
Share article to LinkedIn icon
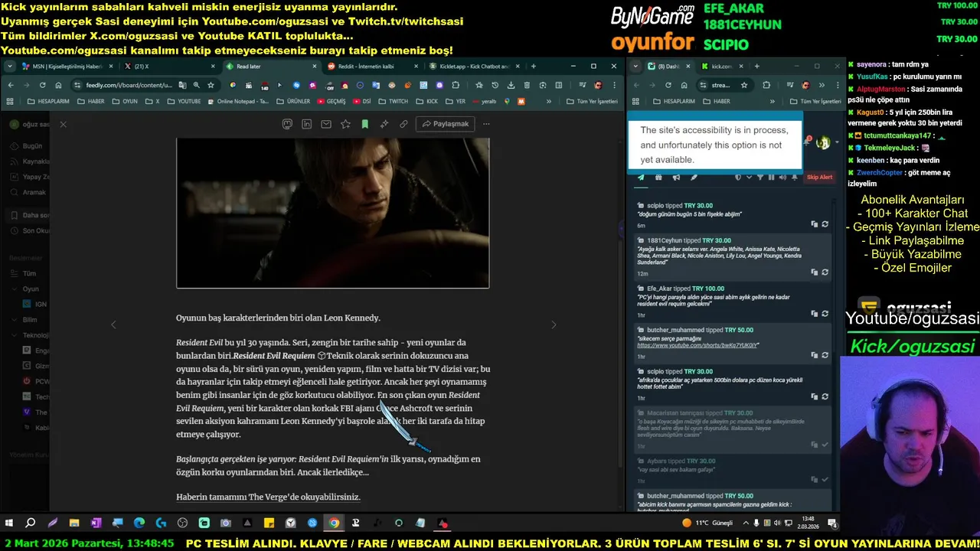(307, 124)
